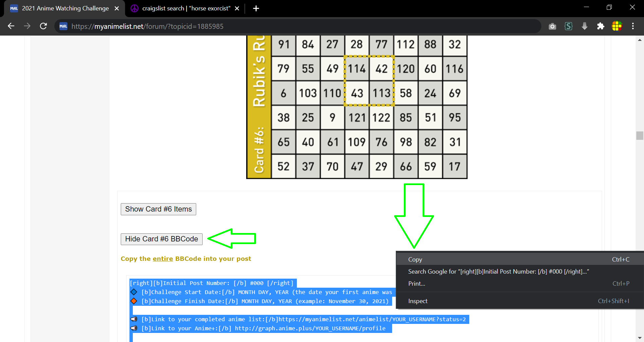Click the MAL site icon in address bar
The height and width of the screenshot is (342, 644).
[63, 26]
